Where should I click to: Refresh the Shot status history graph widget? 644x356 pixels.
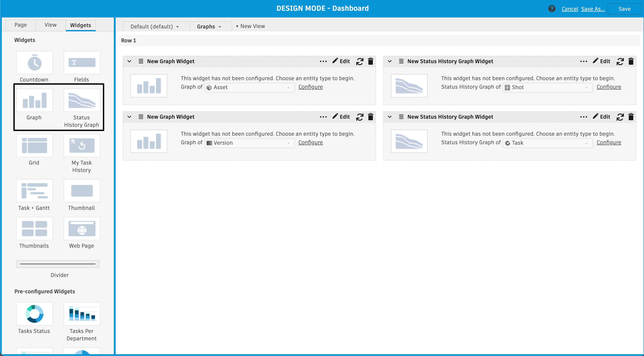[x=620, y=61]
